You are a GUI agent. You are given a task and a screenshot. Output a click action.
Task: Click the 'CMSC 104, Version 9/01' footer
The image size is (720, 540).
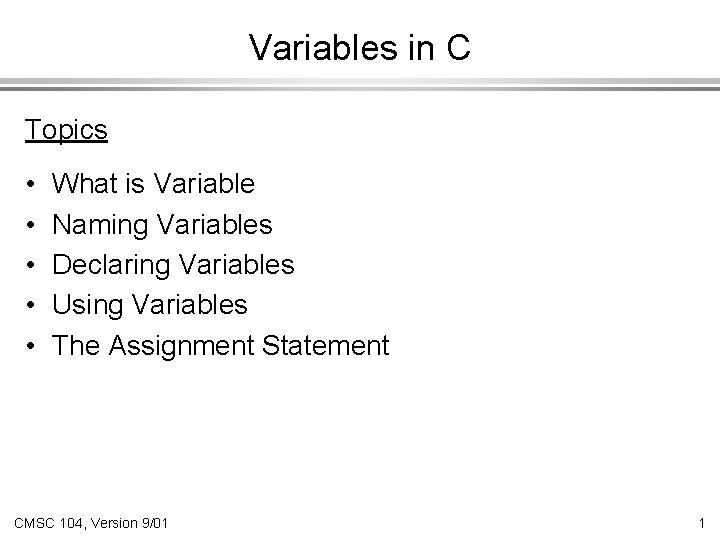tap(91, 521)
